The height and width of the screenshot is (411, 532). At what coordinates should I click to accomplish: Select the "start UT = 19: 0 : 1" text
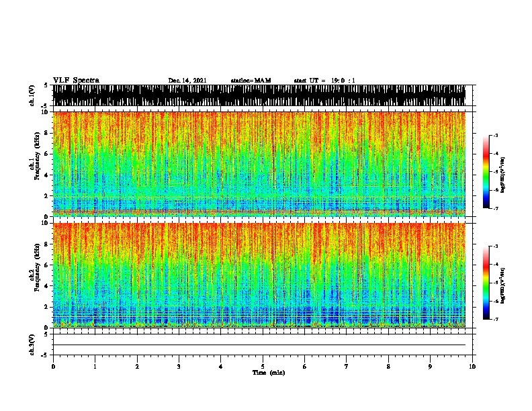point(324,81)
